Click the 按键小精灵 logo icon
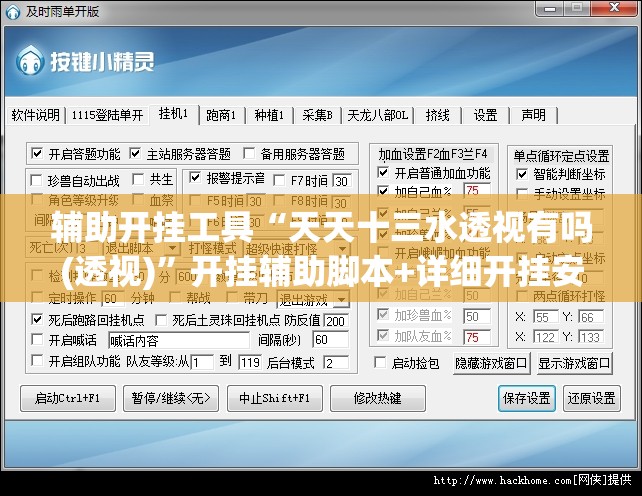Image resolution: width=642 pixels, height=496 pixels. coord(29,61)
